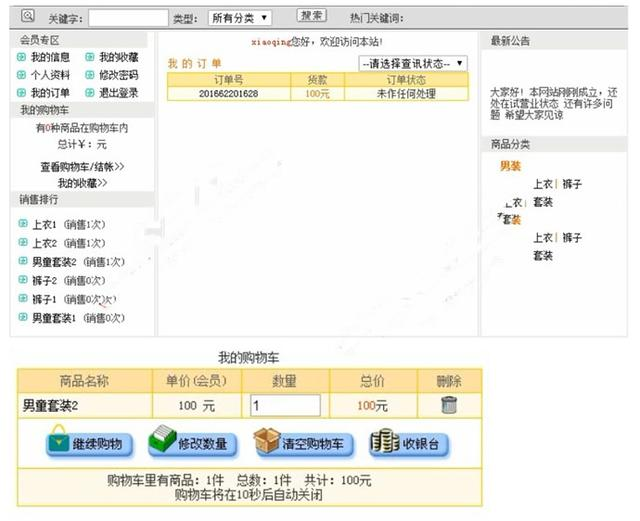Open 裤子 under 男装 category
This screenshot has width=640, height=521.
click(572, 184)
